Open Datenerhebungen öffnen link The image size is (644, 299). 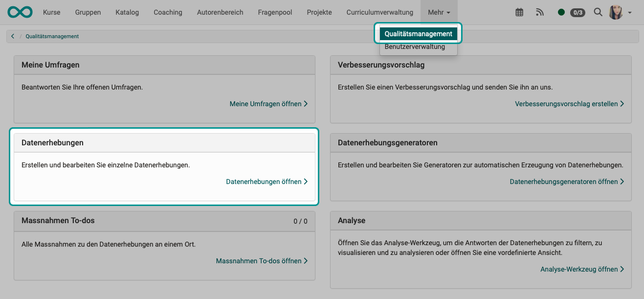[x=266, y=181]
